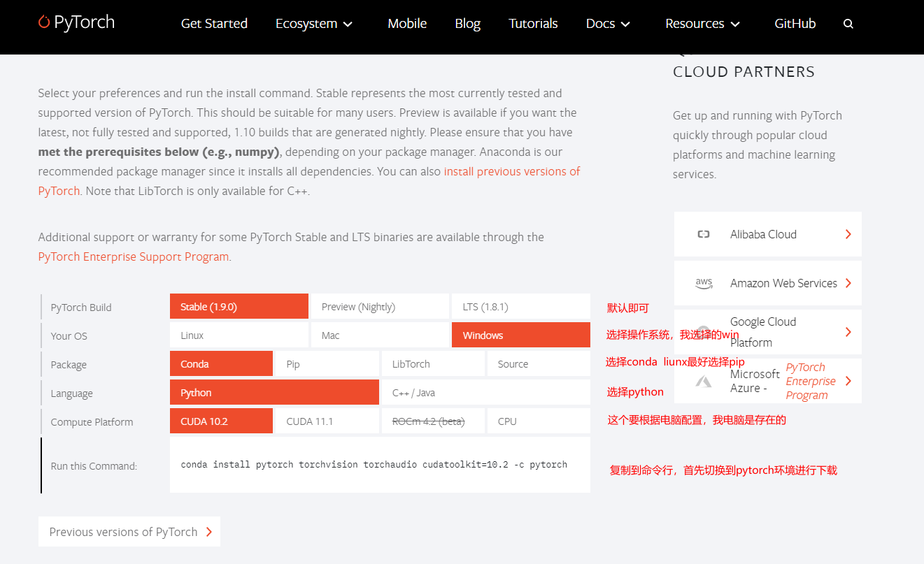The image size is (924, 564).
Task: Click the 'Compute Platform' row label
Action: [x=92, y=422]
